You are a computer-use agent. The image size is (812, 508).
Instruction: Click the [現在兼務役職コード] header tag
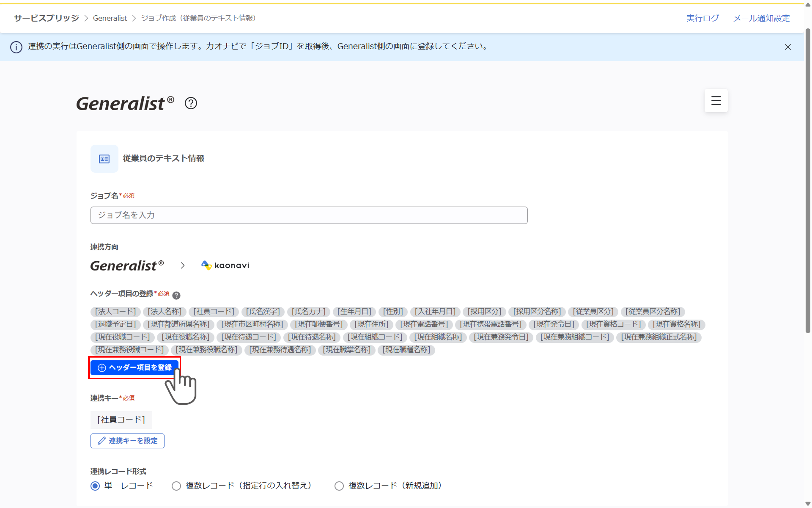tap(130, 350)
